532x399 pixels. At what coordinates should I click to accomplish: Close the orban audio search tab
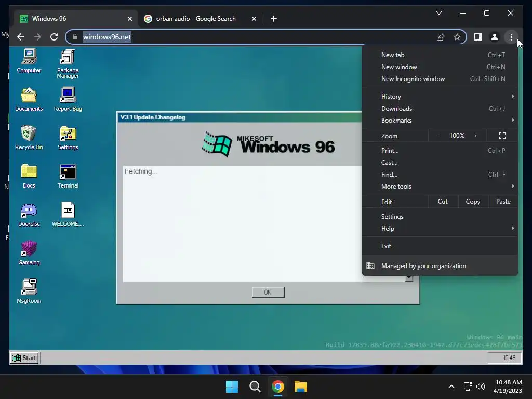tap(254, 19)
